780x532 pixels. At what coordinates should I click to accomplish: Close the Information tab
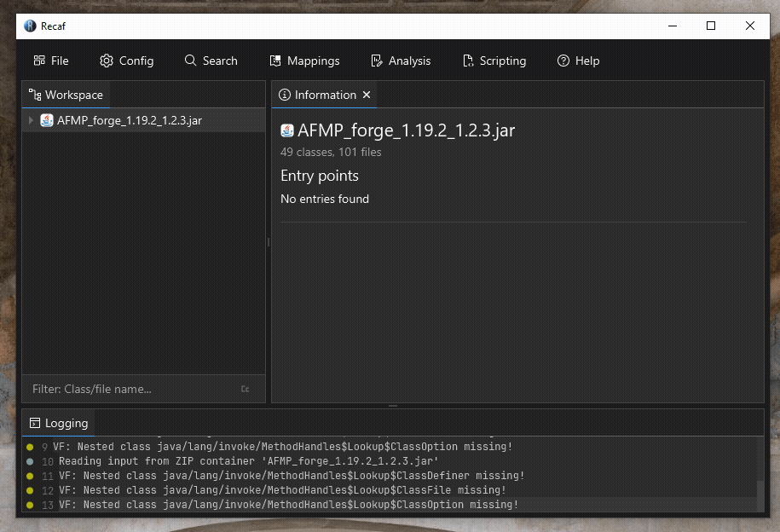(367, 95)
